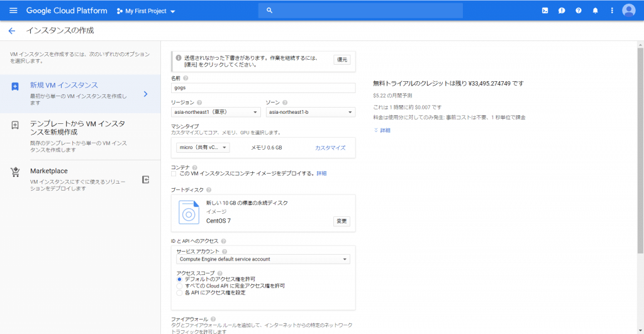Viewport: 644px width, 334px height.
Task: Click the help icon next to ブートディスク
Action: (x=209, y=189)
